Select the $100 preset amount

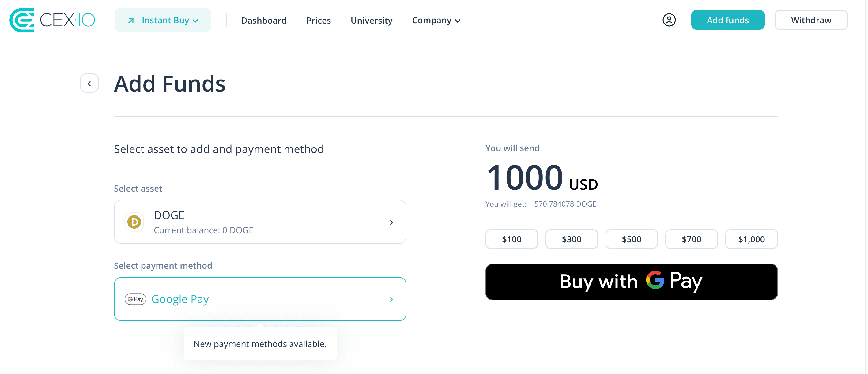tap(511, 239)
